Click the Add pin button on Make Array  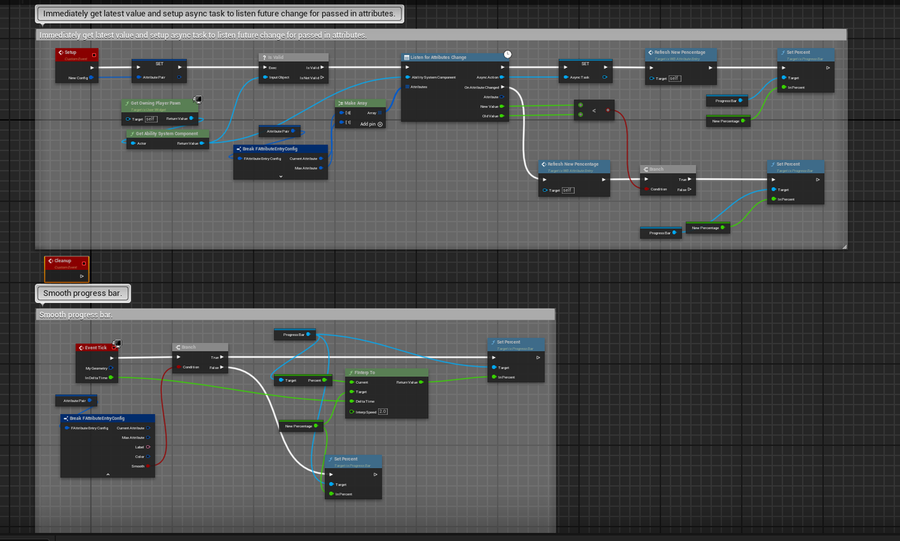tap(371, 124)
